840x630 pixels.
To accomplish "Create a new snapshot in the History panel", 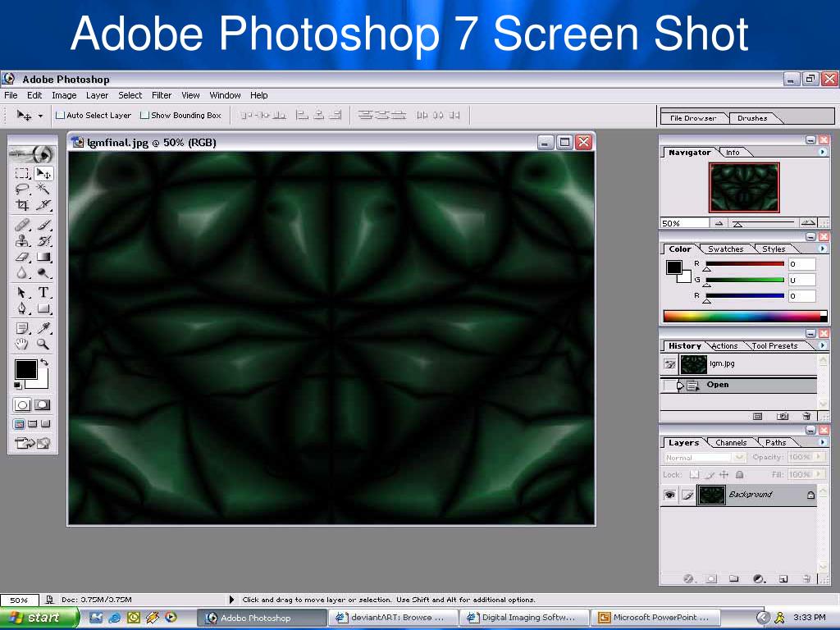I will pos(782,416).
